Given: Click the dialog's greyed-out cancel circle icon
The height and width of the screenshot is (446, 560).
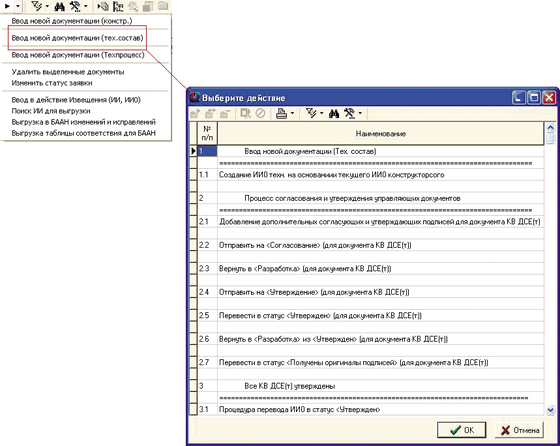Looking at the screenshot, I should coord(260,114).
